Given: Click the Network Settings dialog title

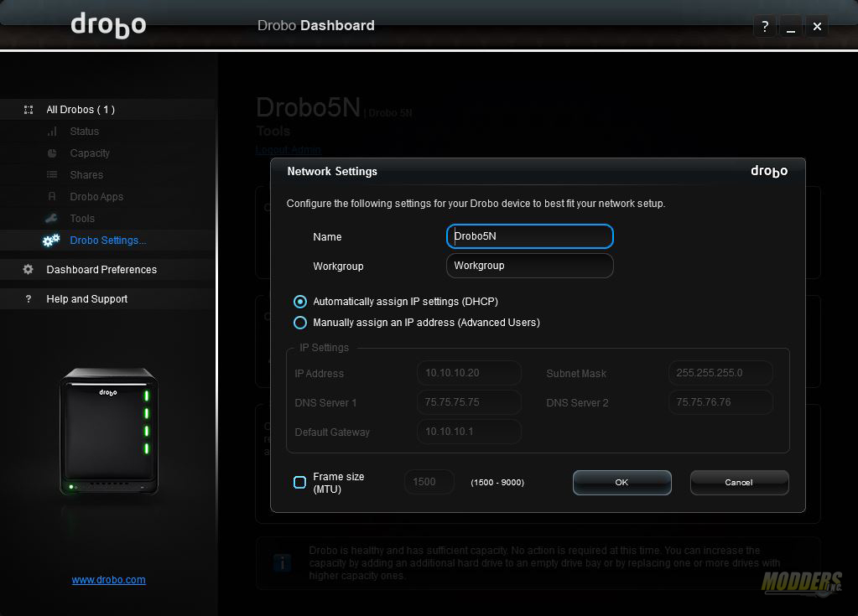Looking at the screenshot, I should pyautogui.click(x=332, y=172).
